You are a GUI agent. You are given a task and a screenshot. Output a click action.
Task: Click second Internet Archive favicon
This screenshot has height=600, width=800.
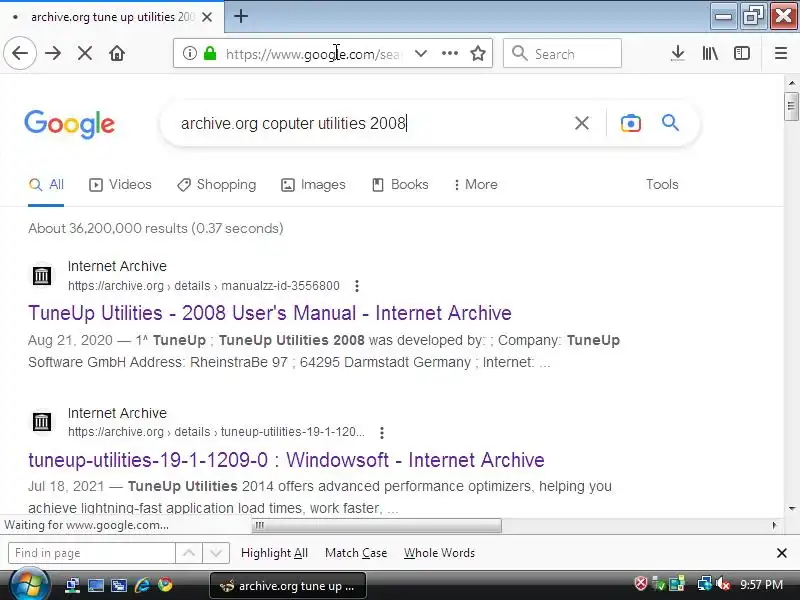pos(42,422)
